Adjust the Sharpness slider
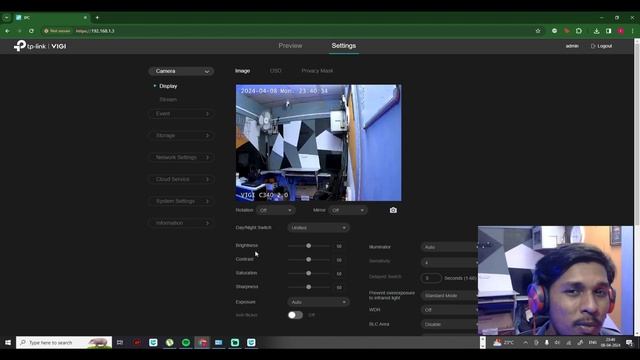Viewport: 640px width, 360px height. tap(309, 287)
